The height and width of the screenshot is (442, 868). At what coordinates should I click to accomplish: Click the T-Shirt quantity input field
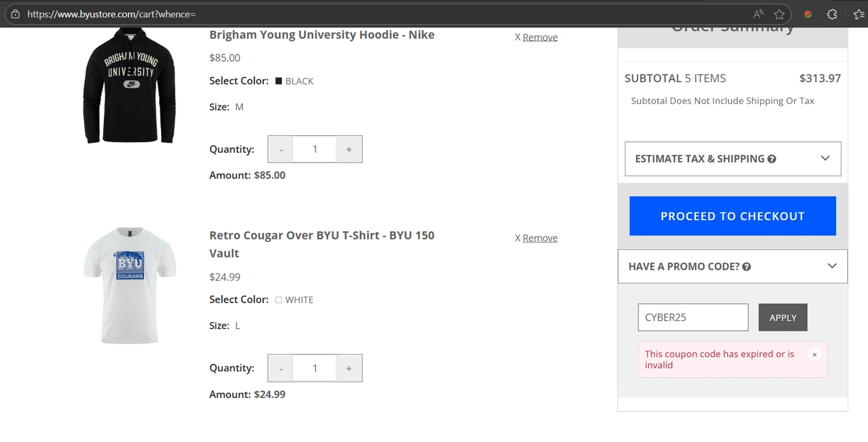point(315,368)
